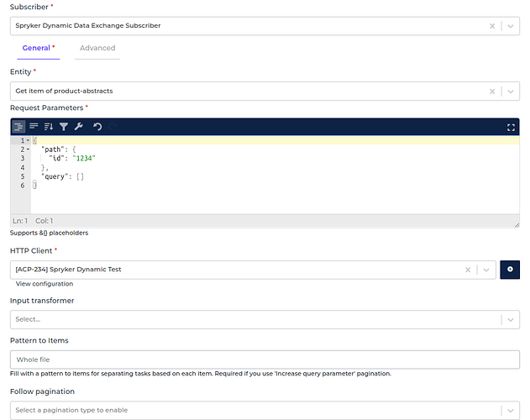Switch to the Advanced tab

point(97,48)
